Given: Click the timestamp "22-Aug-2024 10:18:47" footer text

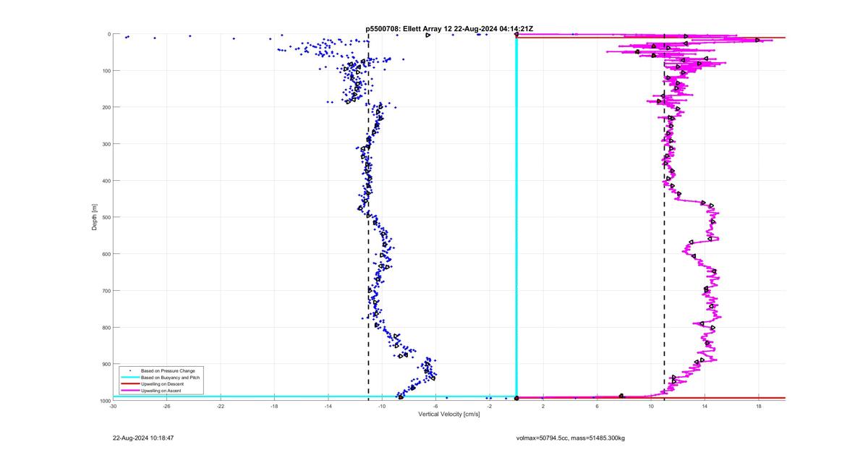Looking at the screenshot, I should [x=143, y=438].
